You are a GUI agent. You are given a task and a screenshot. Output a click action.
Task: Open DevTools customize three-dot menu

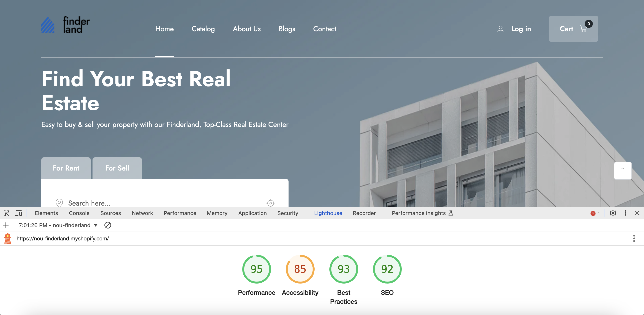(626, 213)
